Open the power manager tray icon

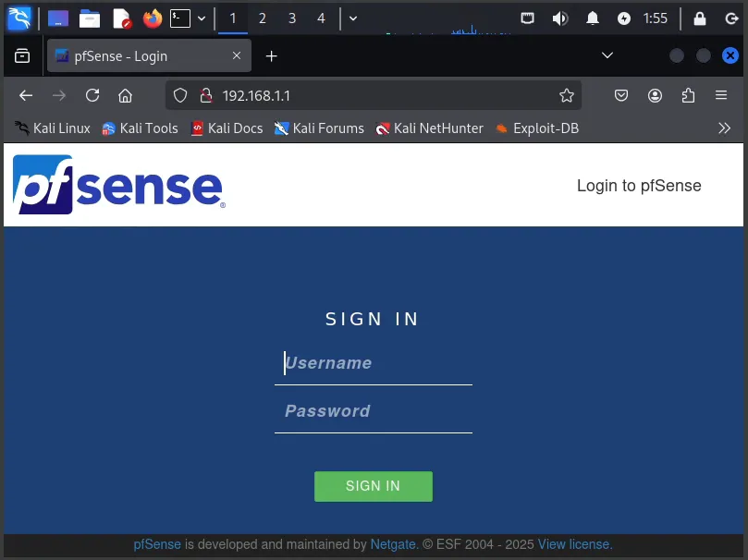[624, 18]
